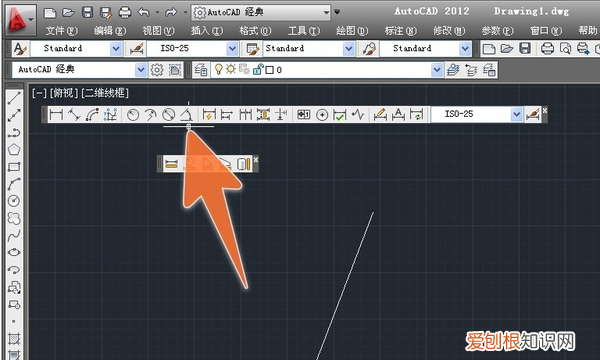
Task: Select the Dimension Break tool
Action: (281, 114)
